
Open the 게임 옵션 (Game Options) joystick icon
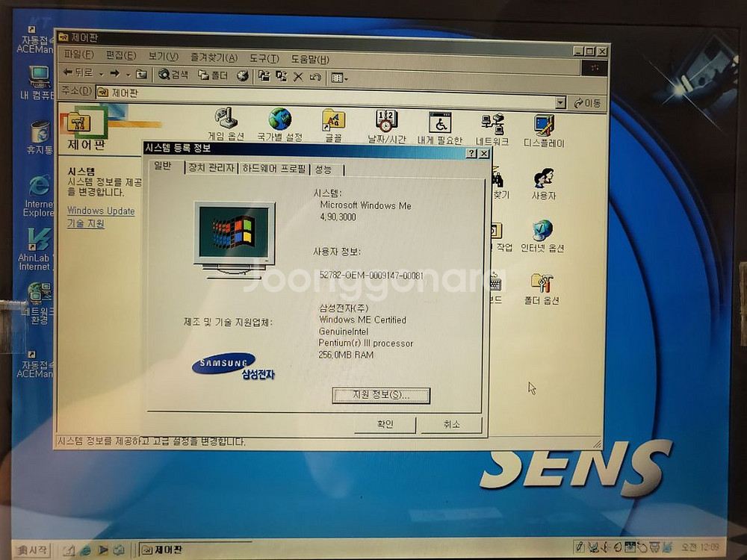[x=226, y=119]
